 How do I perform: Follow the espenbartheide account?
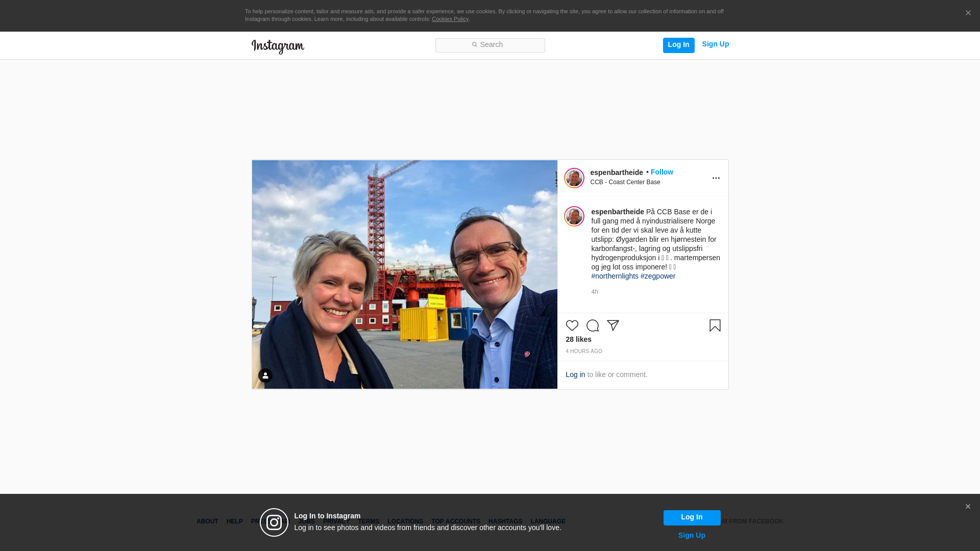coord(661,172)
